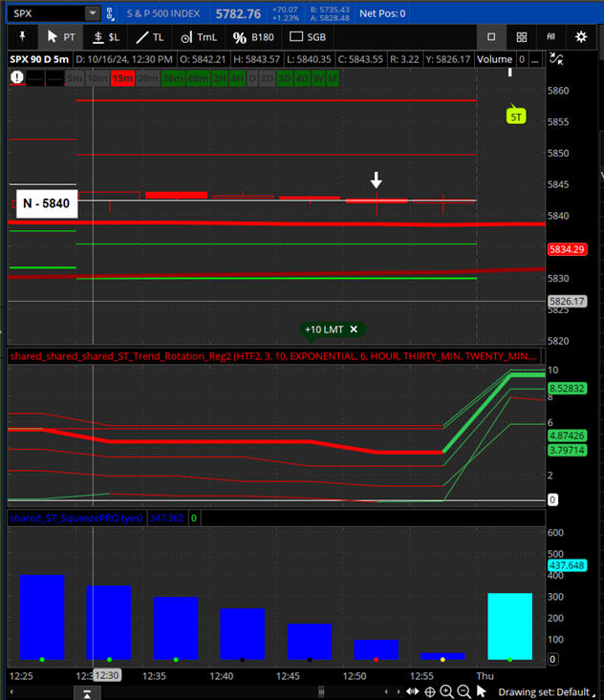
Task: Cancel the +10 LMT order with X
Action: tap(354, 329)
